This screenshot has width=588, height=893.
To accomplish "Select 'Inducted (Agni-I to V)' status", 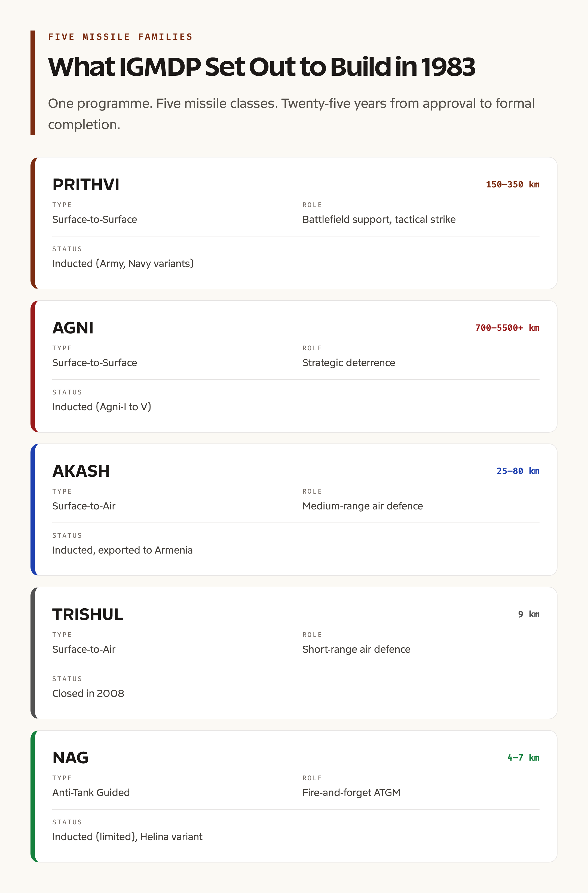I will coord(102,407).
